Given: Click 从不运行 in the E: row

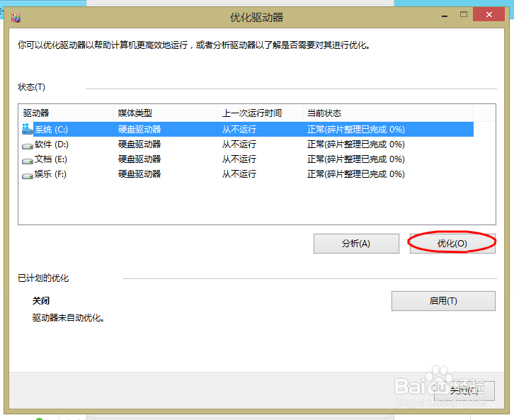Looking at the screenshot, I should [239, 159].
